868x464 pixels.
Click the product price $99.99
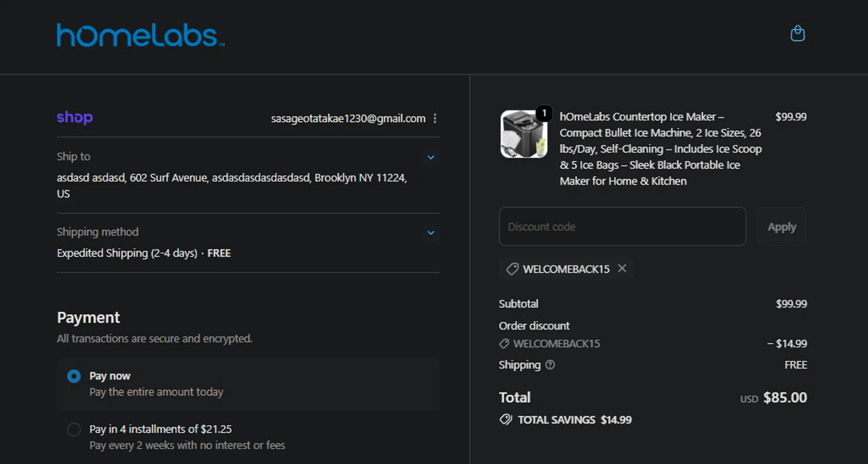791,117
